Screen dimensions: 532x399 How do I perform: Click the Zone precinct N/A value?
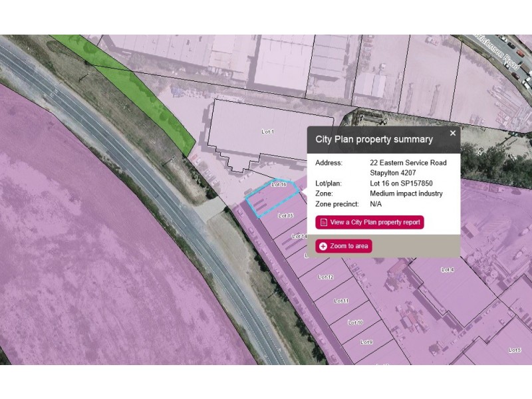(x=376, y=204)
